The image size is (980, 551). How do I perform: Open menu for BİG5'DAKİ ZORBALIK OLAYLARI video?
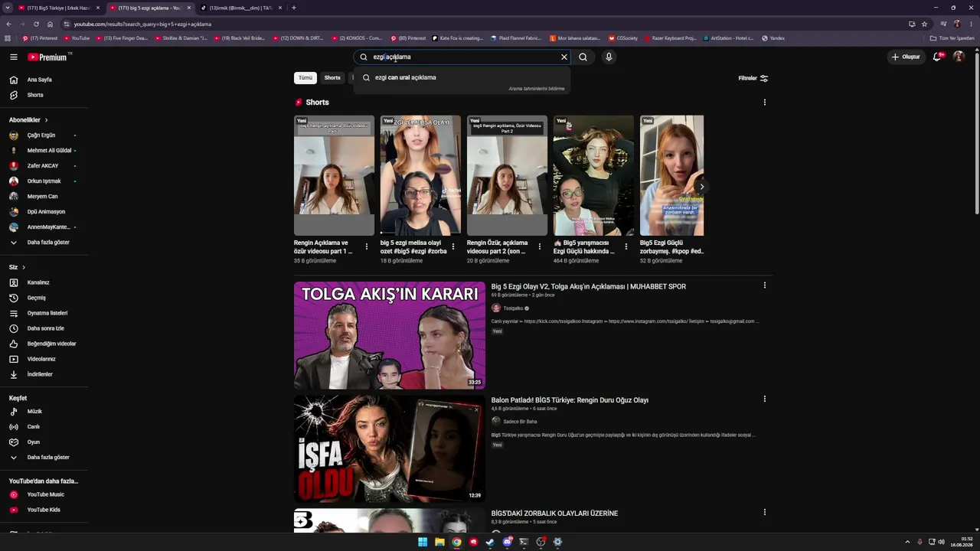[x=764, y=512]
